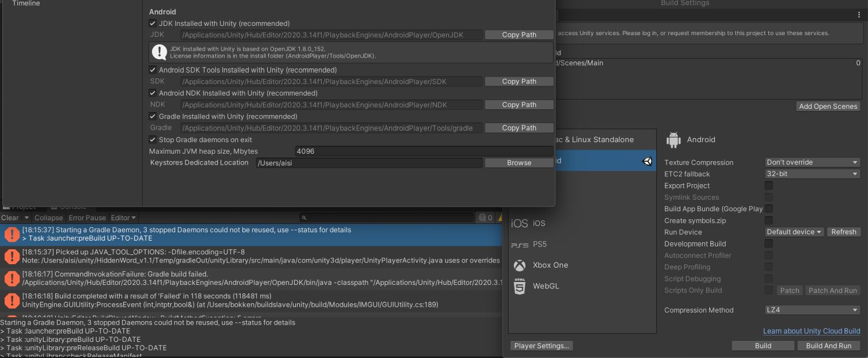The image size is (868, 358).
Task: Copy the Gradle path
Action: [x=519, y=128]
